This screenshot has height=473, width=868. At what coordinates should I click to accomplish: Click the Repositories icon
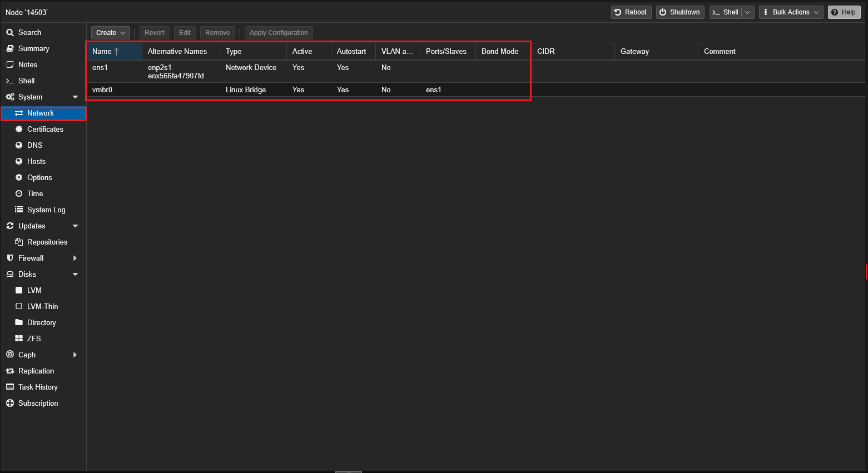(19, 242)
